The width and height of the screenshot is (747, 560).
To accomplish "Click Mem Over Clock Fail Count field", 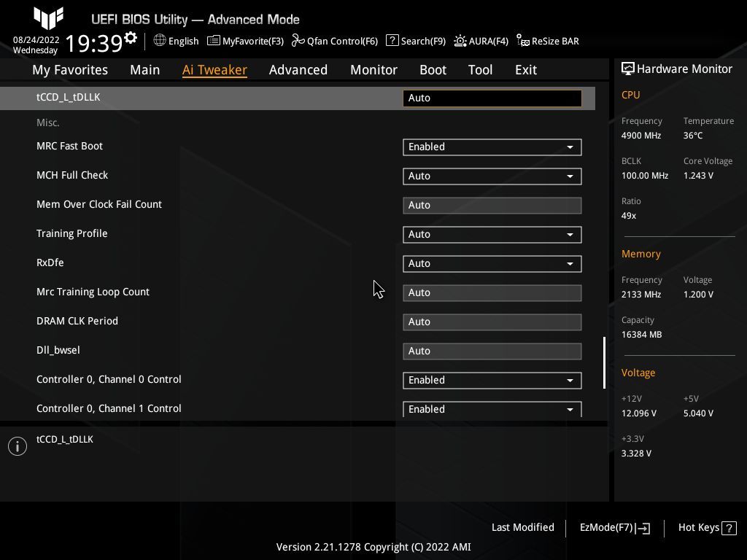I will click(492, 205).
